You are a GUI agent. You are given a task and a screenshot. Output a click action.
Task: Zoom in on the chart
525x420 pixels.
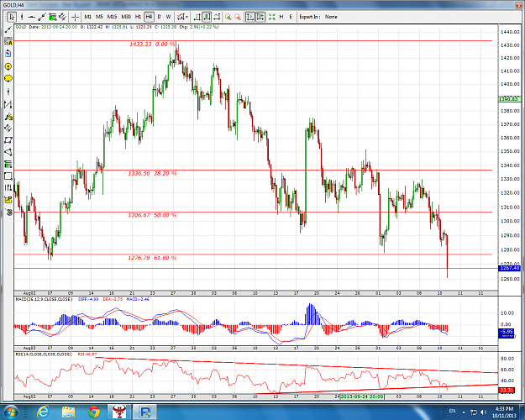[x=228, y=17]
